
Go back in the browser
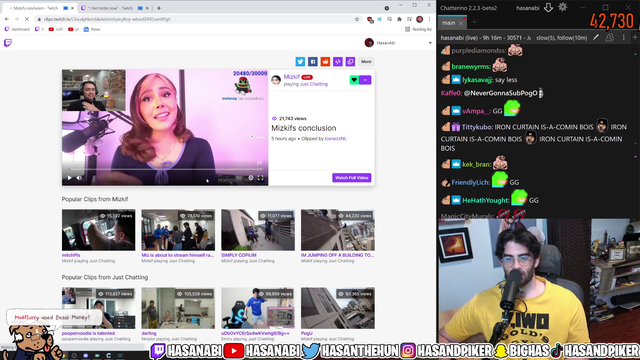(x=7, y=19)
